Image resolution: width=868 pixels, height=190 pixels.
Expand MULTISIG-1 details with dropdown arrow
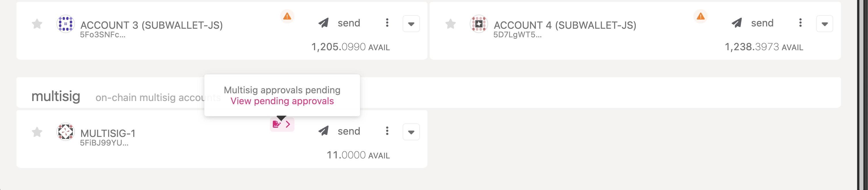click(411, 132)
